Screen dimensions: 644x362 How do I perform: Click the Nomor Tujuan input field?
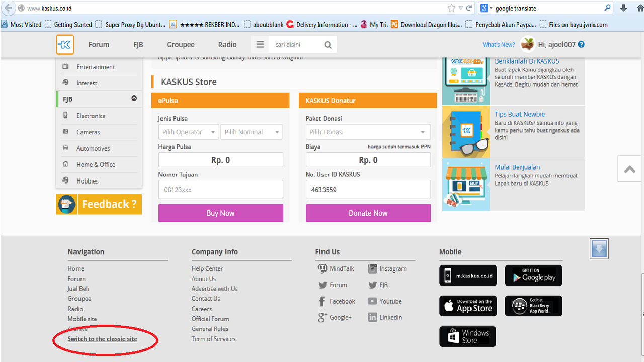pos(221,190)
